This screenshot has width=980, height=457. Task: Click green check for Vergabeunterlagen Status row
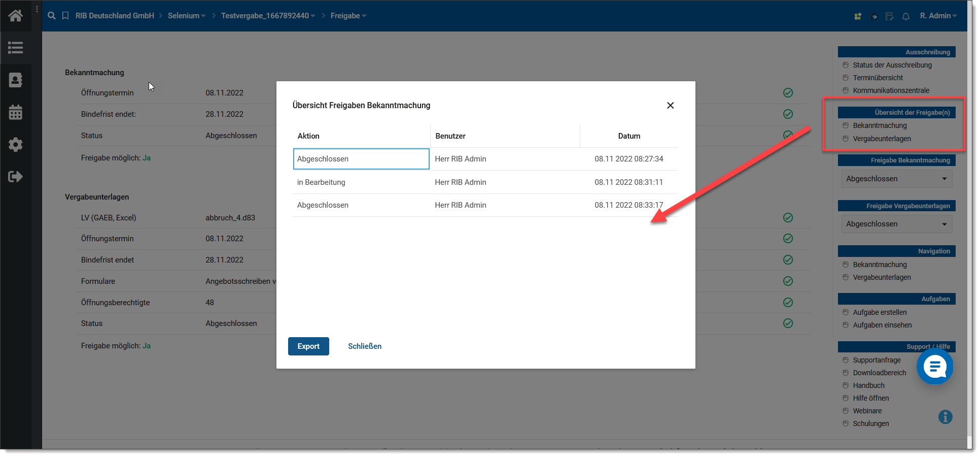click(788, 323)
